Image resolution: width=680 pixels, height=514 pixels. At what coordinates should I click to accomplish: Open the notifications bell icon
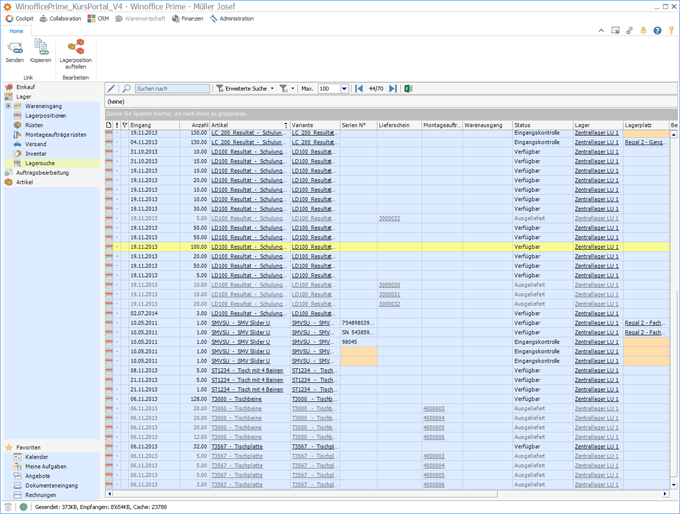click(643, 30)
